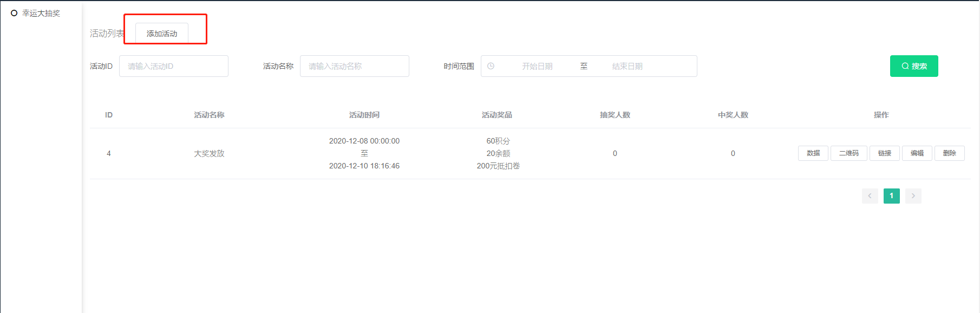Select the 大奖发放 name cell
This screenshot has height=313, width=980.
point(209,153)
